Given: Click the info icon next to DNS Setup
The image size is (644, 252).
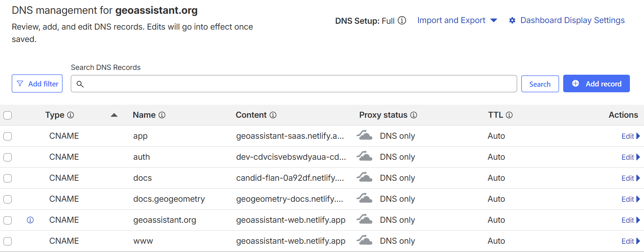Looking at the screenshot, I should [x=402, y=21].
